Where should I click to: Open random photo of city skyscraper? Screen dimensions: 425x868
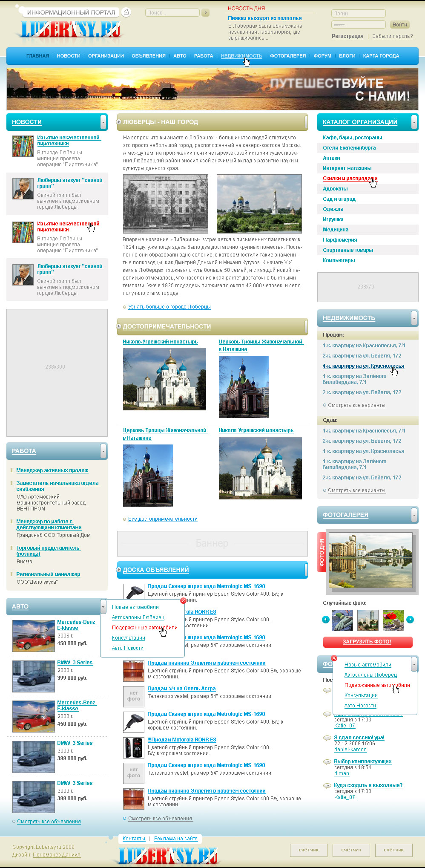tap(368, 620)
